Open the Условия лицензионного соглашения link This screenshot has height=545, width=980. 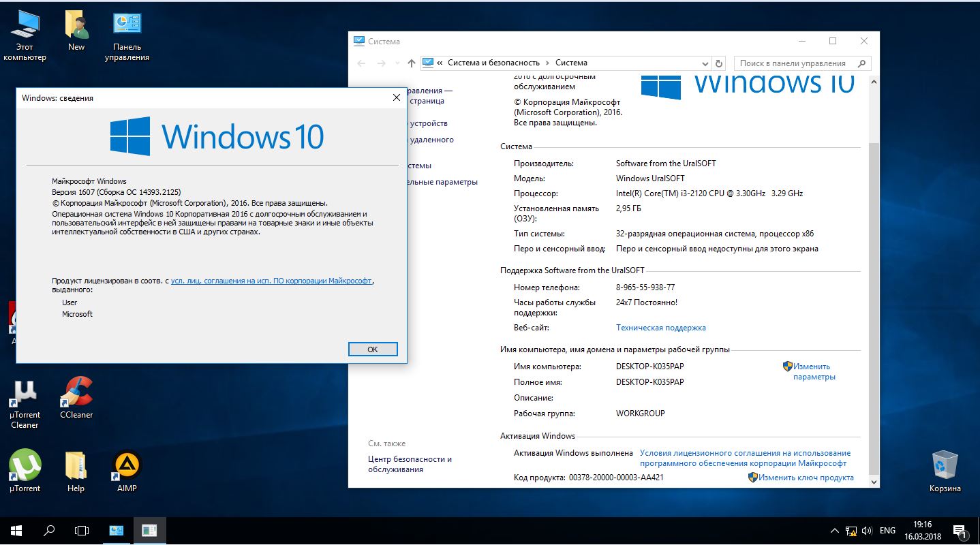(745, 458)
